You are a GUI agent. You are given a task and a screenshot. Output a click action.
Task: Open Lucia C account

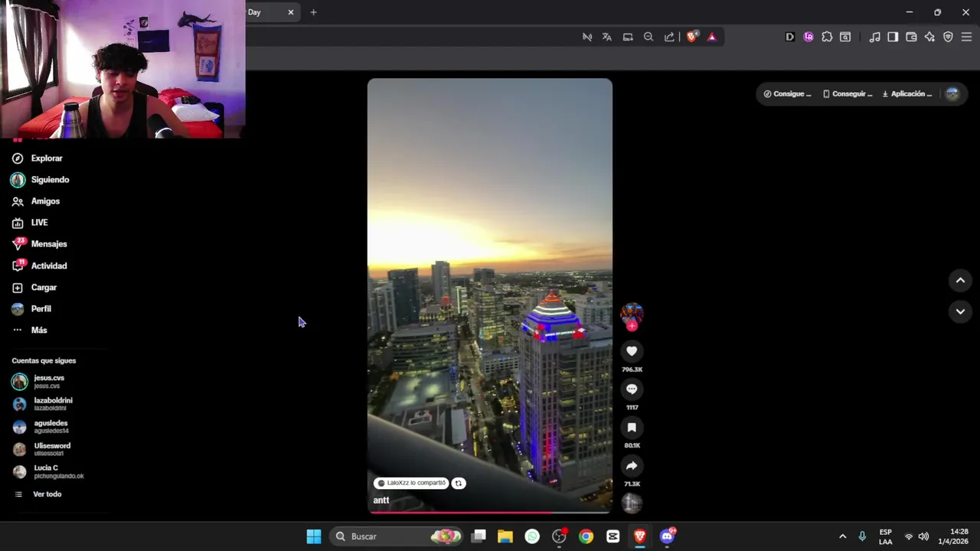coord(47,471)
